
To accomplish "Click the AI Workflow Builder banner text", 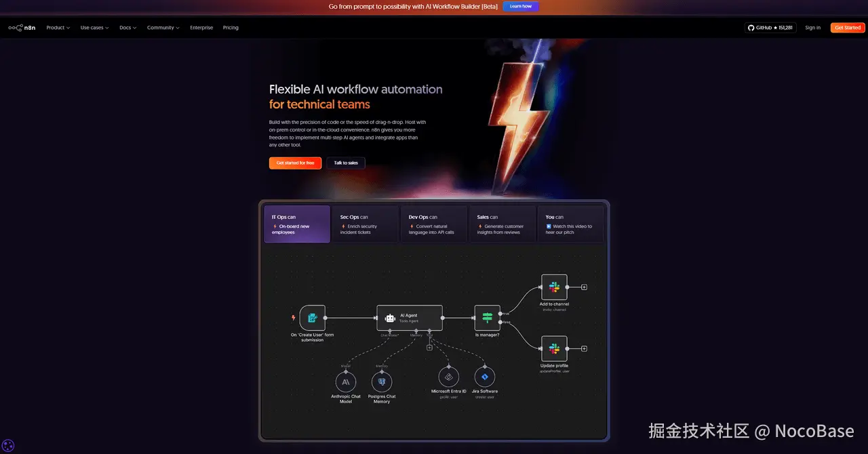I will tap(414, 6).
